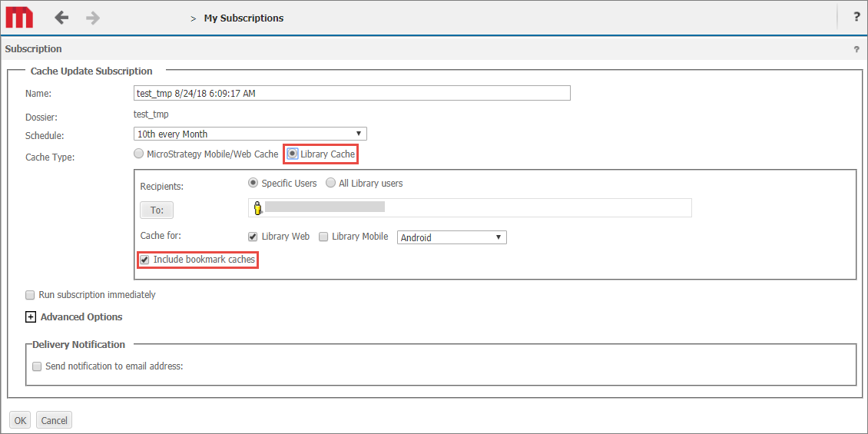
Task: Click the Subscription panel help icon
Action: click(x=856, y=49)
